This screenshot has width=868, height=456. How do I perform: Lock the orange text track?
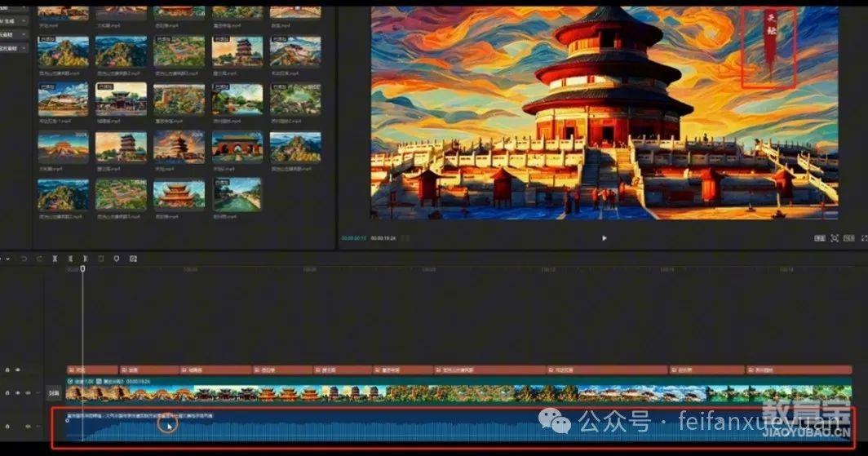(x=7, y=370)
